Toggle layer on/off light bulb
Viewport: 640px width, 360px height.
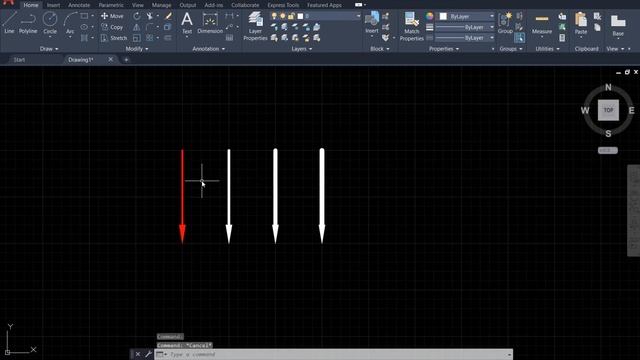274,16
